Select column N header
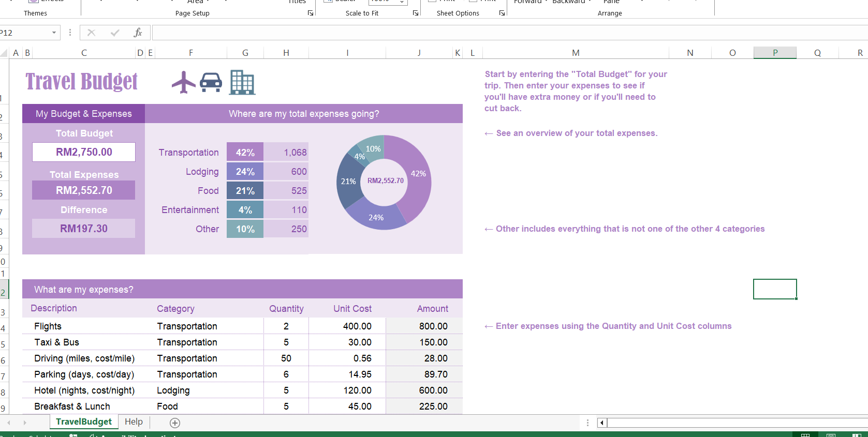The image size is (868, 437). coord(690,53)
